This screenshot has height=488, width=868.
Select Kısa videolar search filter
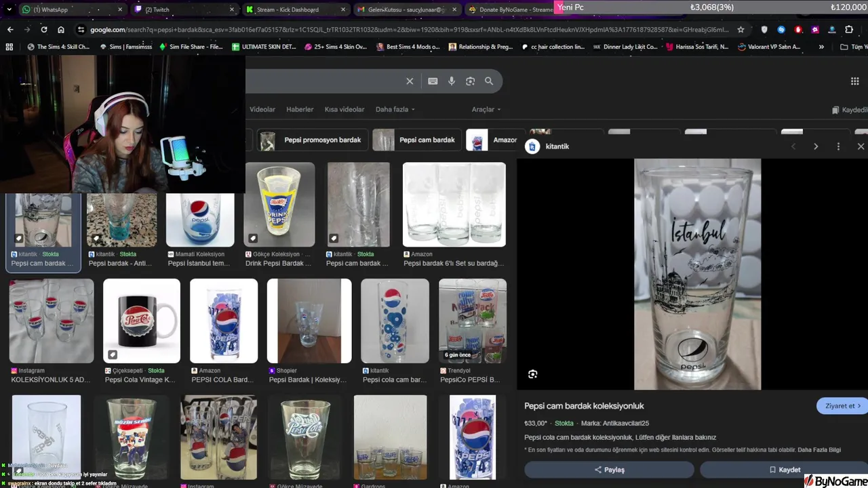coord(344,109)
